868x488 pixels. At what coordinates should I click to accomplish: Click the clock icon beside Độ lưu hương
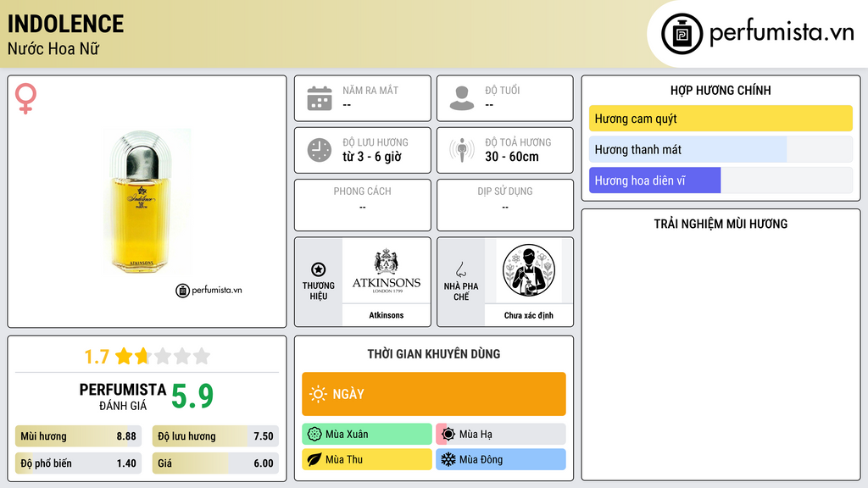[x=320, y=150]
